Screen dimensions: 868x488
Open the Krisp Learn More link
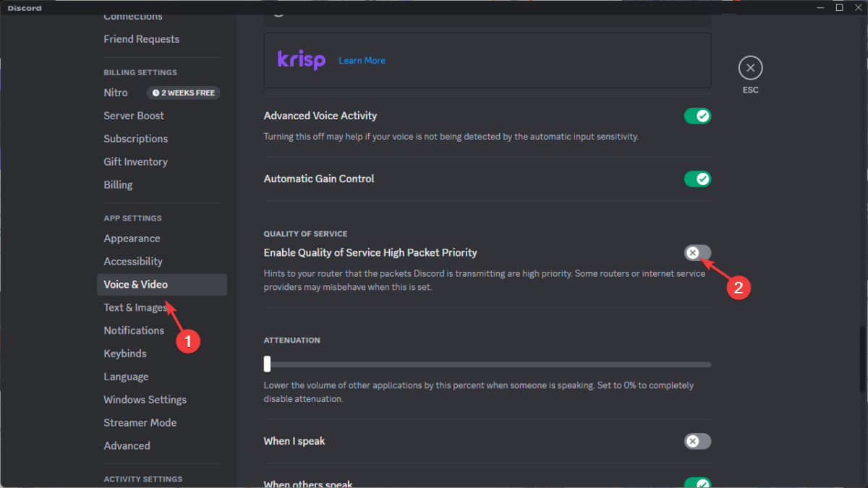click(x=362, y=60)
